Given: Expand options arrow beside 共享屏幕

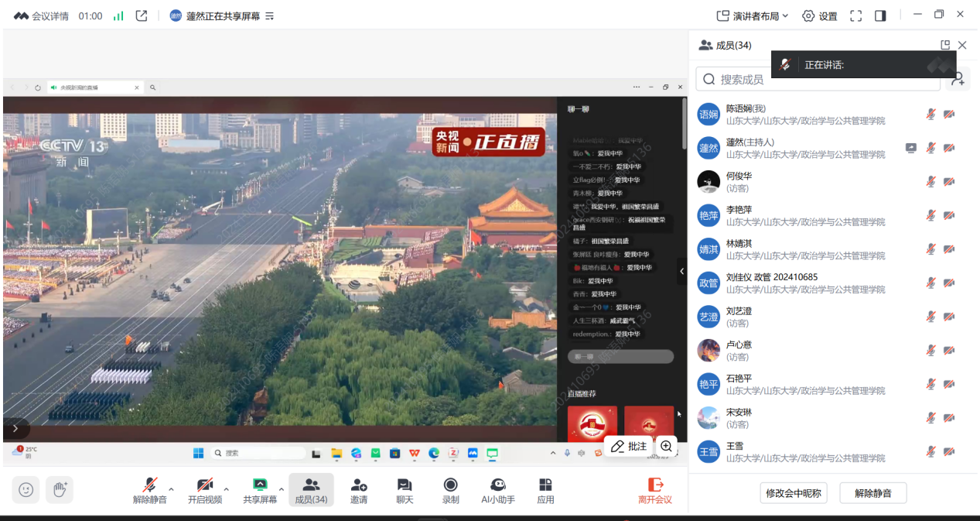Looking at the screenshot, I should 282,489.
